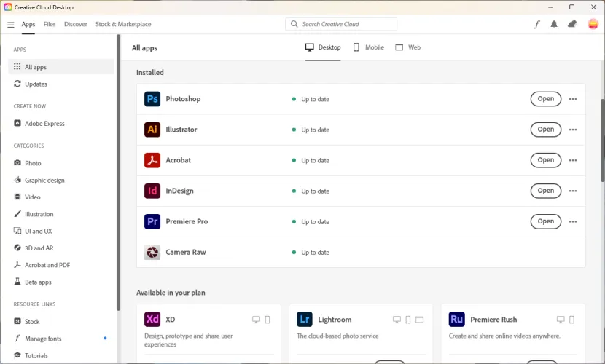This screenshot has width=605, height=364.
Task: Open the fonts icon in the top bar
Action: pos(537,24)
